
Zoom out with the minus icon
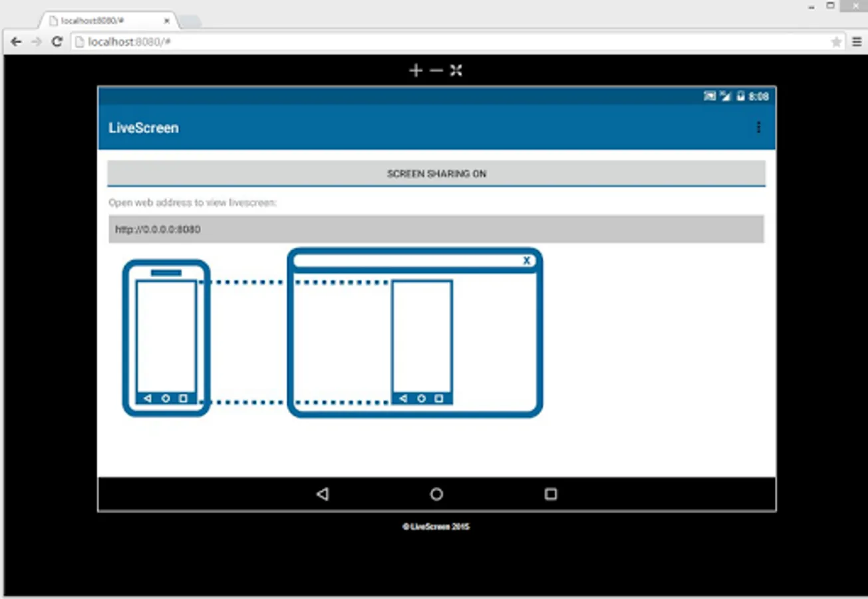tap(436, 71)
